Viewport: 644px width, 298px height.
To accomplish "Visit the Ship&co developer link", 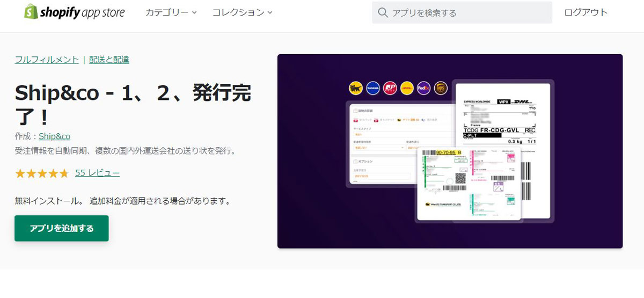I will click(54, 136).
